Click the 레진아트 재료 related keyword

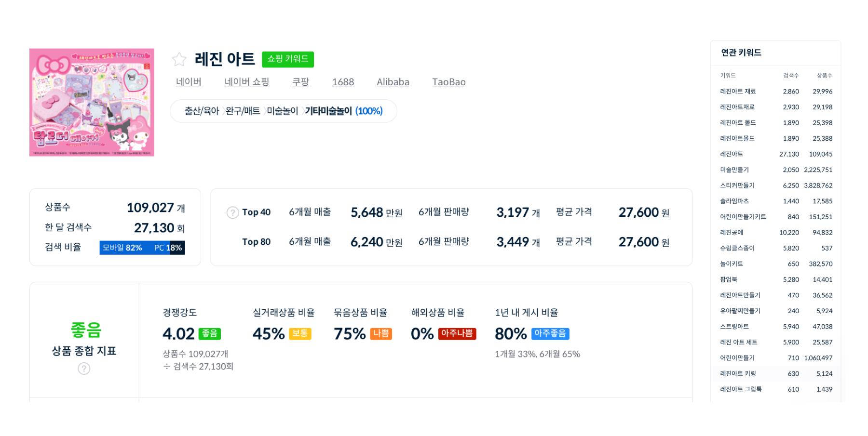point(738,92)
